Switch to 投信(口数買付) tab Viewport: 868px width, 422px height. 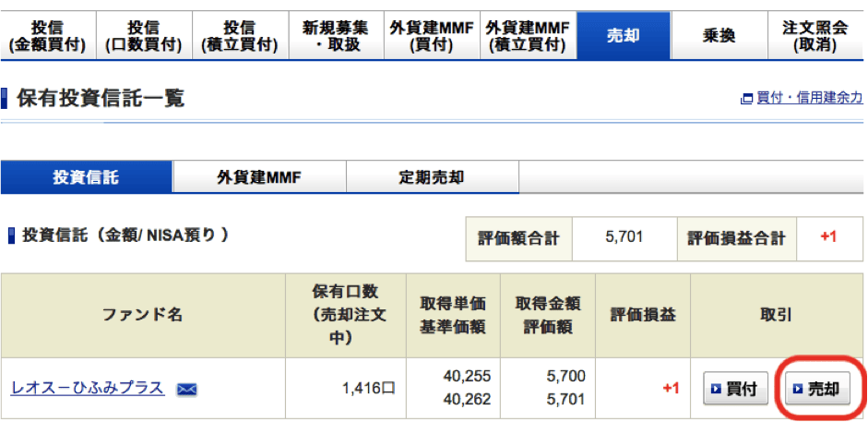click(143, 36)
